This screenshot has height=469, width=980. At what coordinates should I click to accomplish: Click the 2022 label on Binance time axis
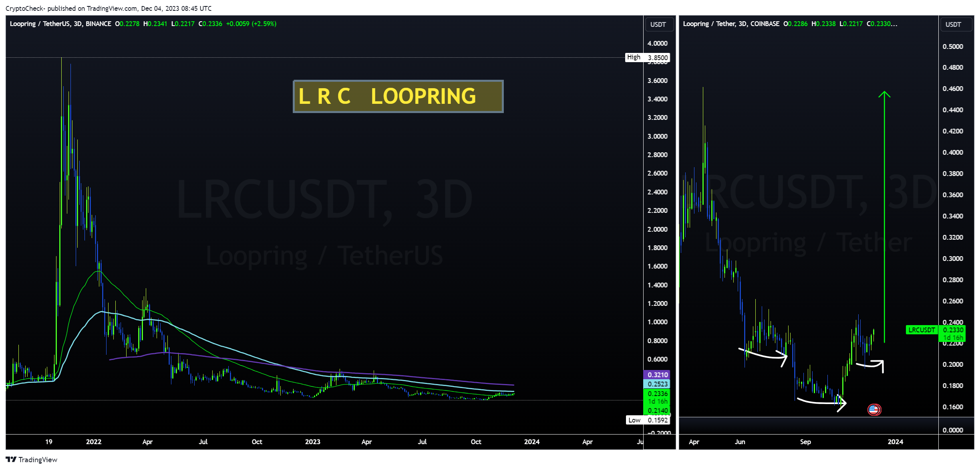[x=94, y=442]
